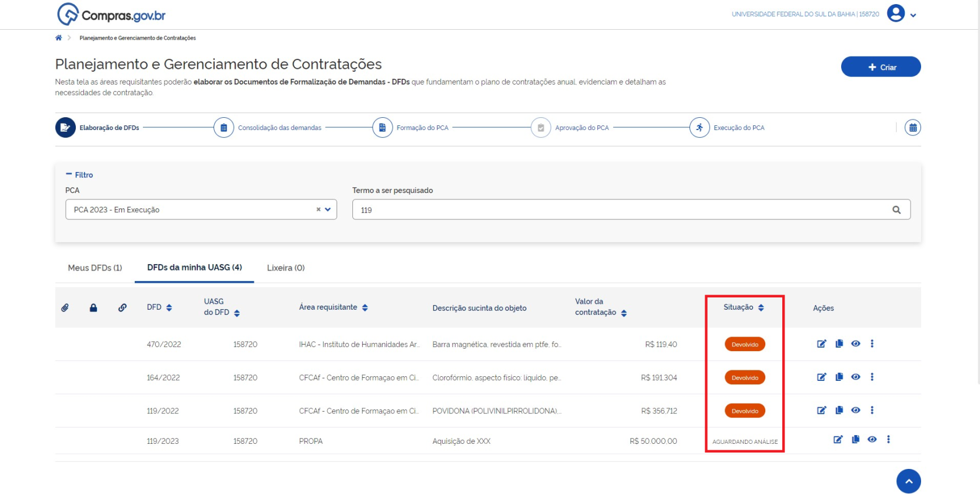Switch to the Meus DFDs tab

pos(94,268)
